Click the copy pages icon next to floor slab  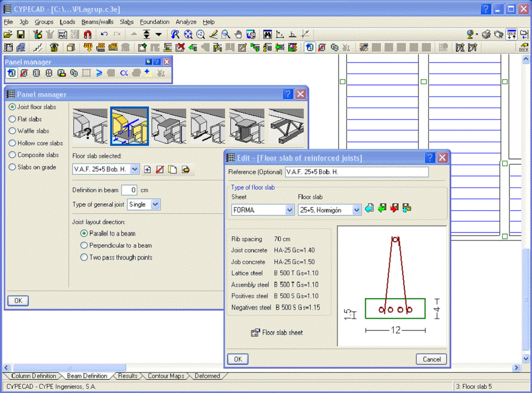(173, 169)
